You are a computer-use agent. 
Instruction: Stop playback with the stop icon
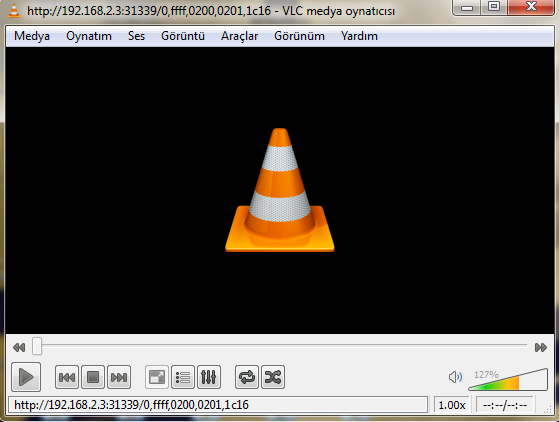point(93,377)
